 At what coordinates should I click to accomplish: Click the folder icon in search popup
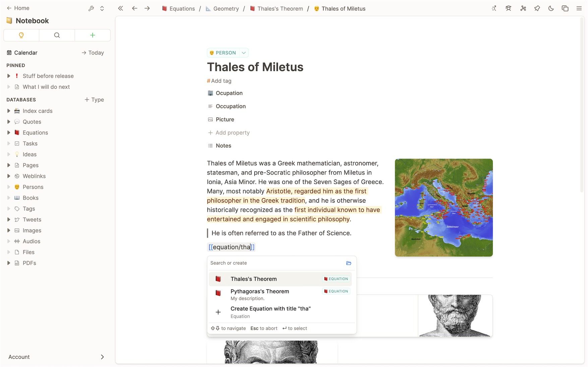pos(349,263)
